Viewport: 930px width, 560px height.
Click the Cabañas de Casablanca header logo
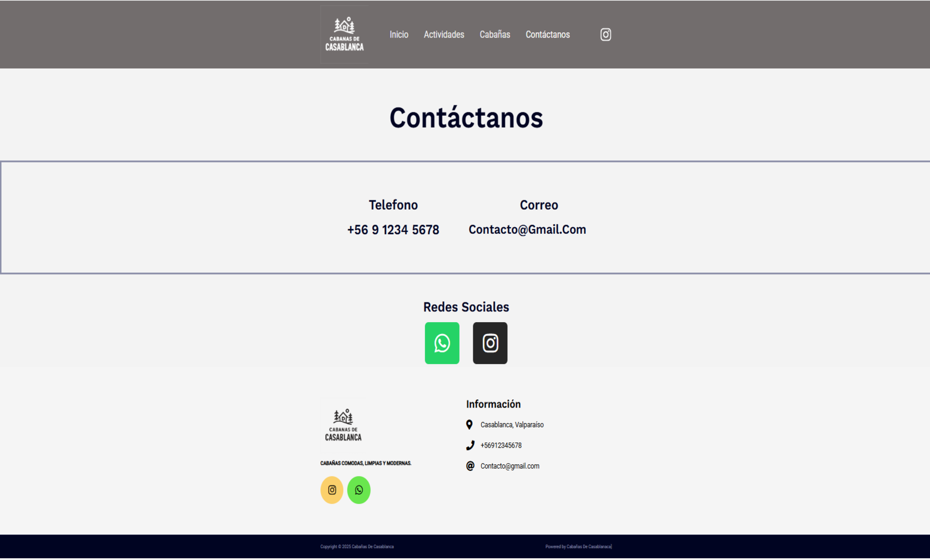point(344,35)
